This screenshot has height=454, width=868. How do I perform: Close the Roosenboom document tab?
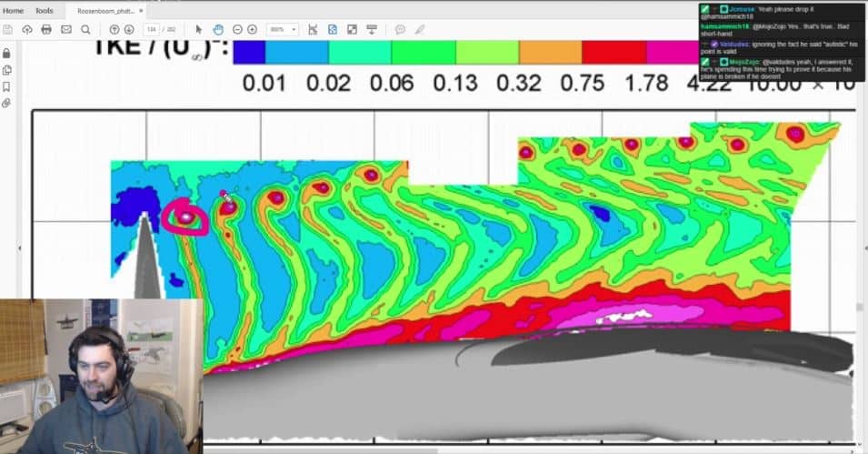(140, 11)
